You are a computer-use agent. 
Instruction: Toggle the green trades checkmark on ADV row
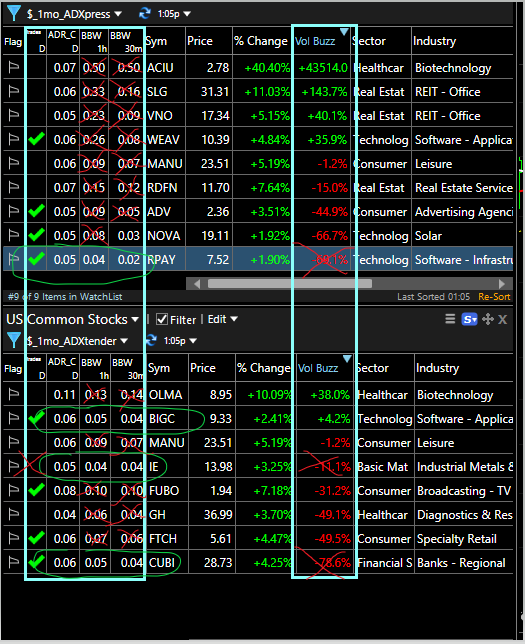36,211
